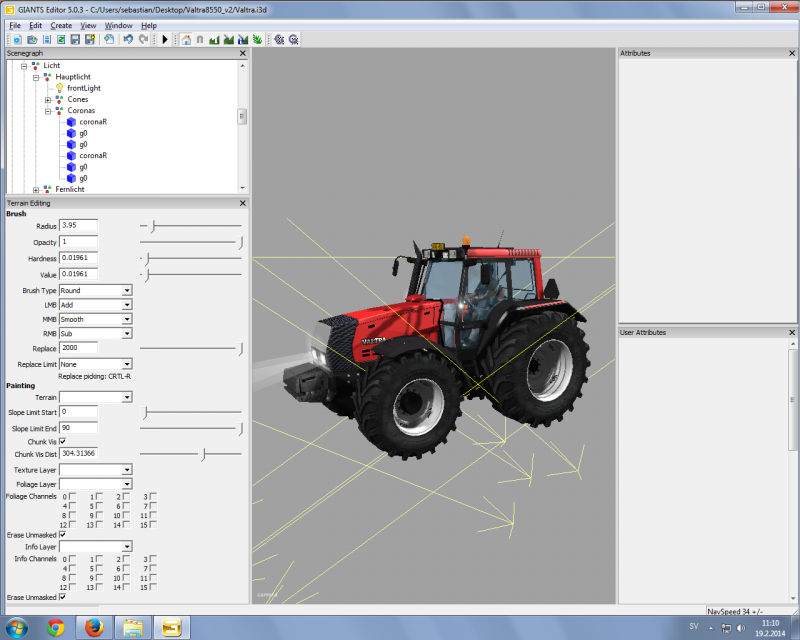Click the New scene toolbar icon

(17, 39)
